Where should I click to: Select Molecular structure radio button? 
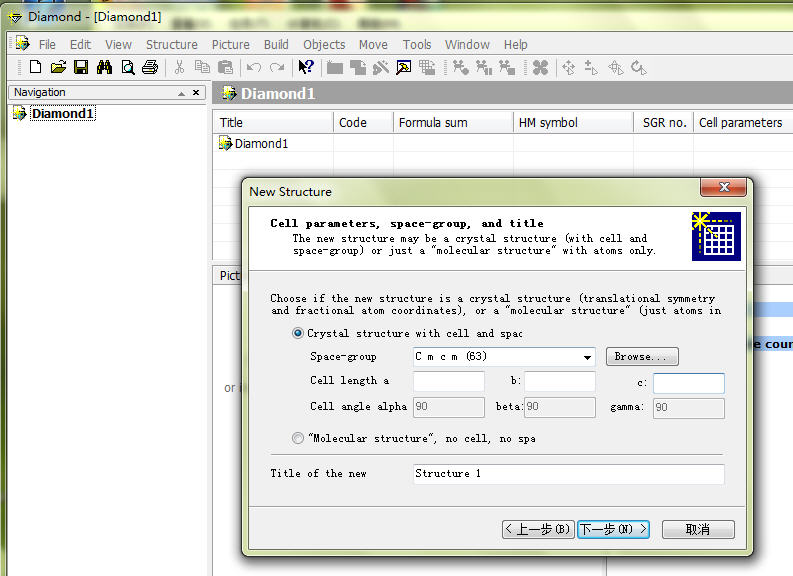[x=298, y=438]
